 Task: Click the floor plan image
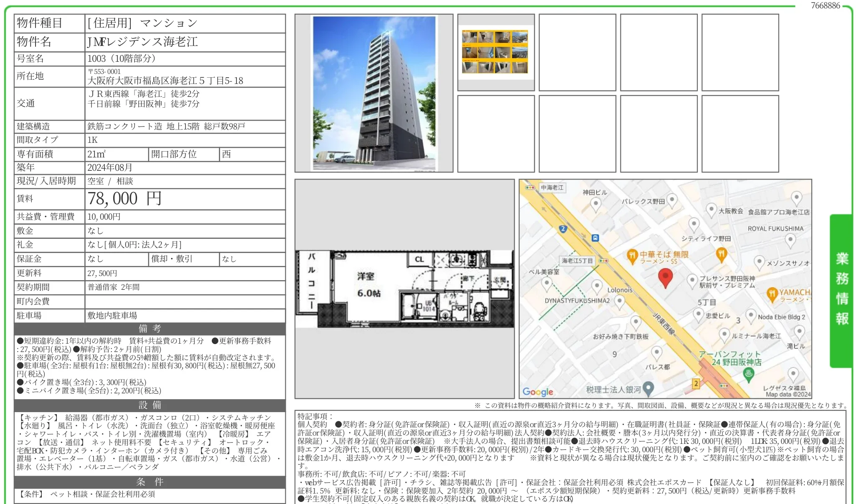[404, 289]
